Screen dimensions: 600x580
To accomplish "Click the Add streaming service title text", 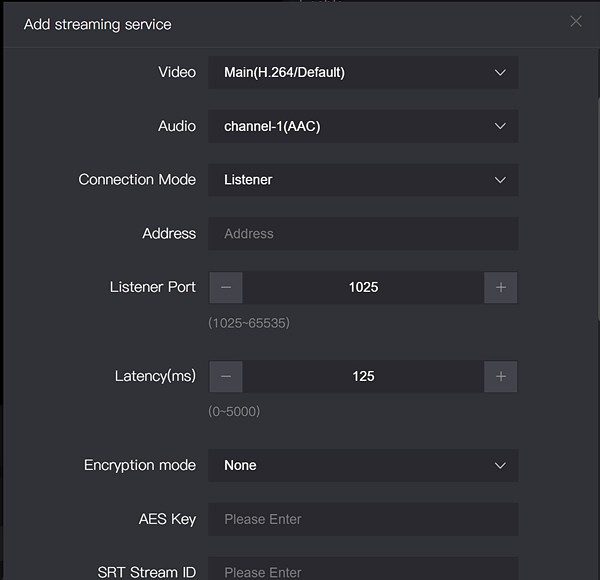I will (97, 24).
